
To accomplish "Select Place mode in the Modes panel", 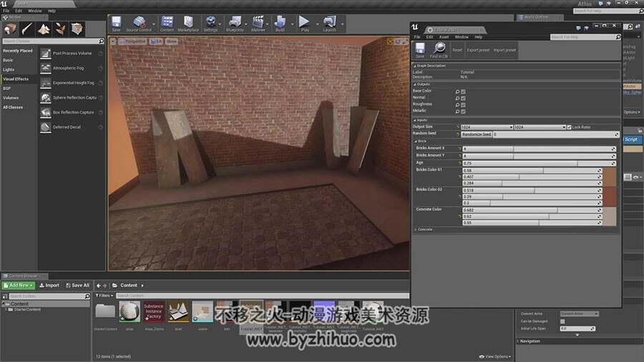I will click(10, 29).
